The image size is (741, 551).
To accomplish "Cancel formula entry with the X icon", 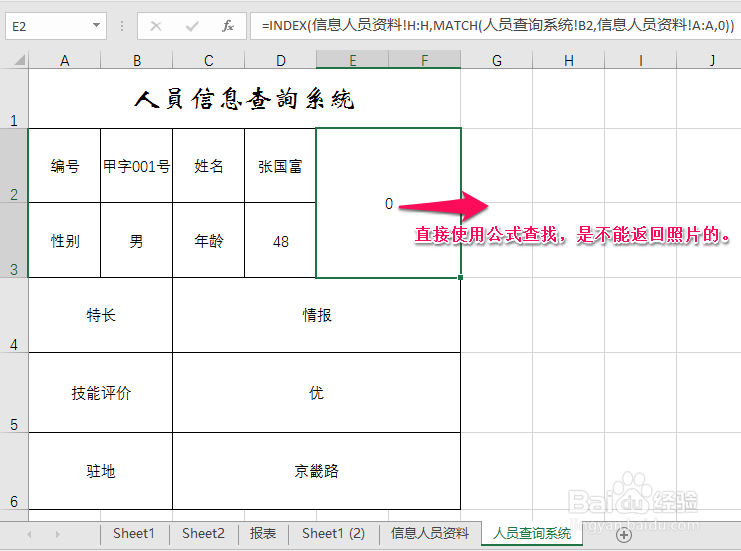I will click(155, 26).
